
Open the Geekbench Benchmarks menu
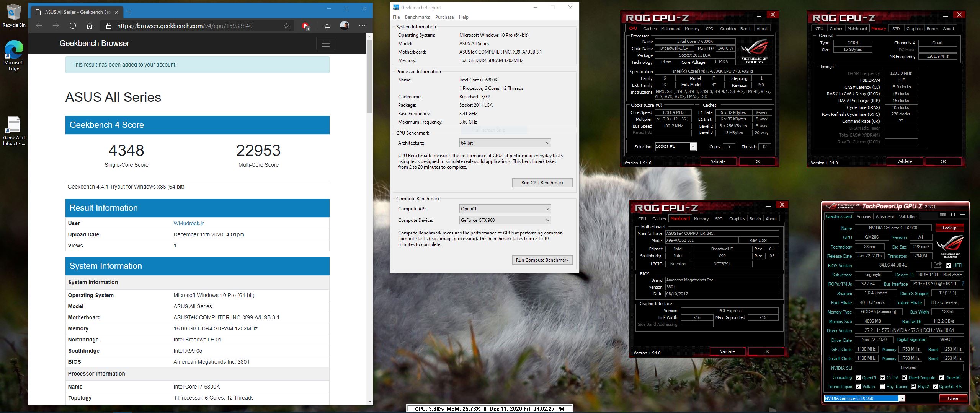tap(417, 17)
